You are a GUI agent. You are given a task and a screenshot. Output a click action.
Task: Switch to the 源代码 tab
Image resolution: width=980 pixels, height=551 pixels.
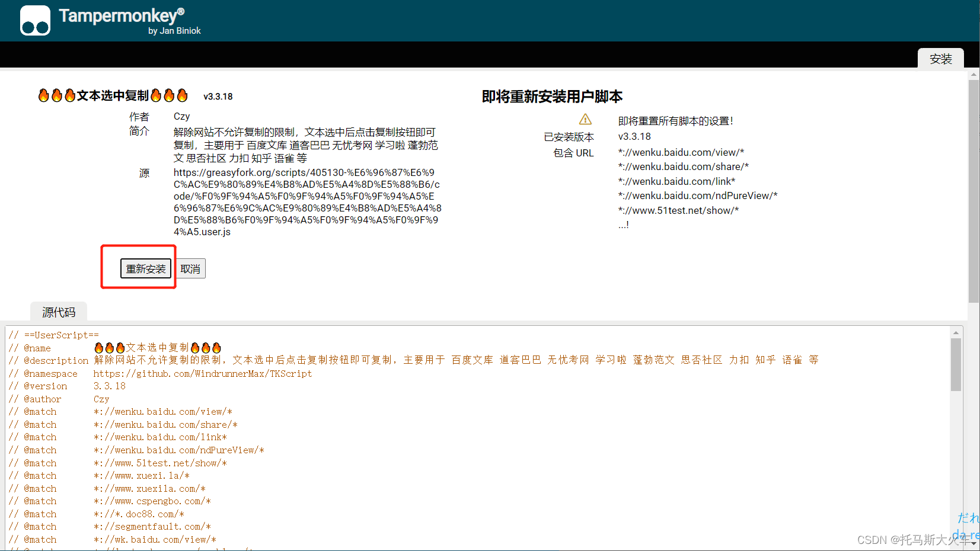pyautogui.click(x=59, y=312)
